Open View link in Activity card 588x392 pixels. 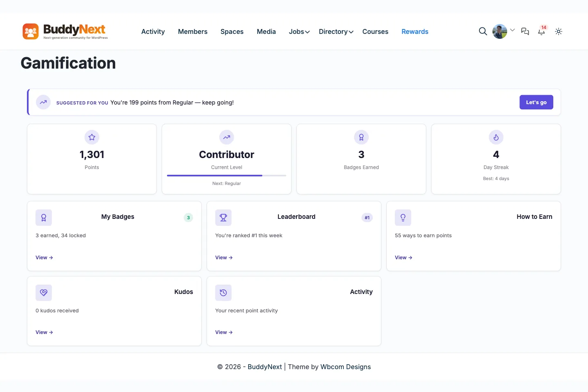point(224,332)
